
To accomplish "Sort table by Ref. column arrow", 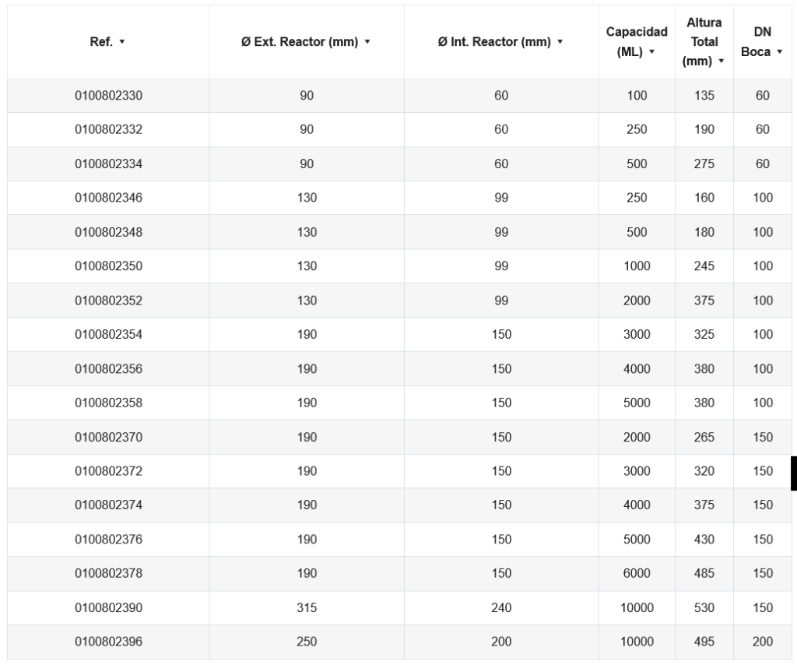I will [122, 42].
